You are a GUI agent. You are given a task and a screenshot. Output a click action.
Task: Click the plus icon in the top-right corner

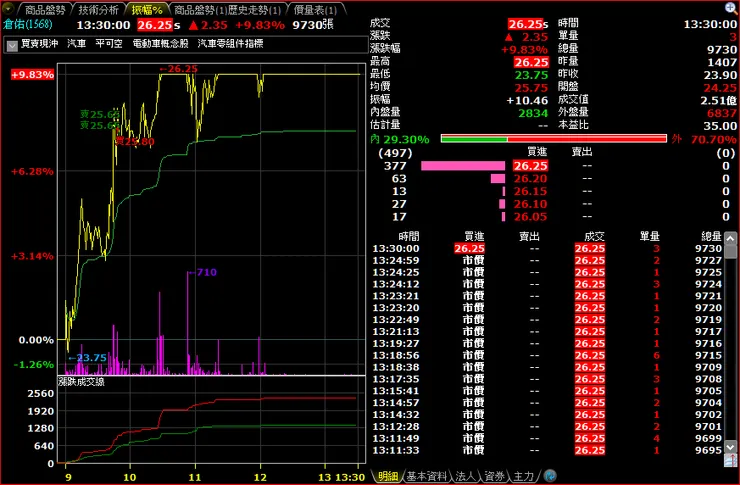pyautogui.click(x=730, y=8)
